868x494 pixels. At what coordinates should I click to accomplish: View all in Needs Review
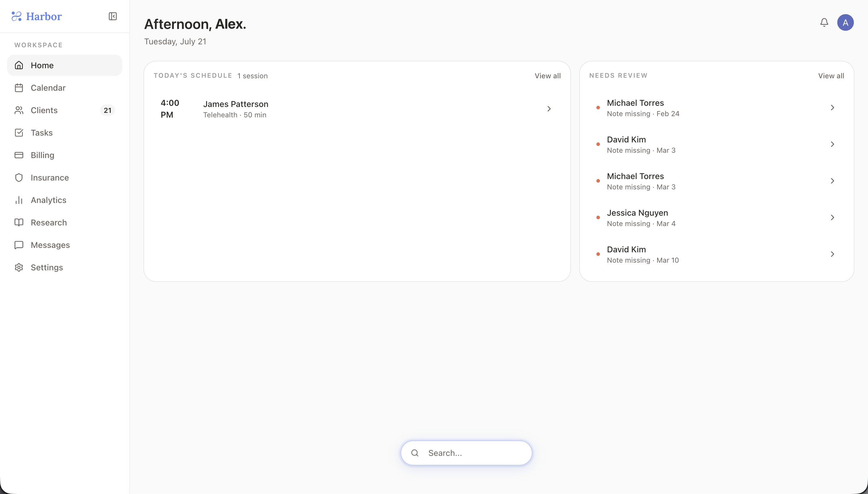pos(831,76)
